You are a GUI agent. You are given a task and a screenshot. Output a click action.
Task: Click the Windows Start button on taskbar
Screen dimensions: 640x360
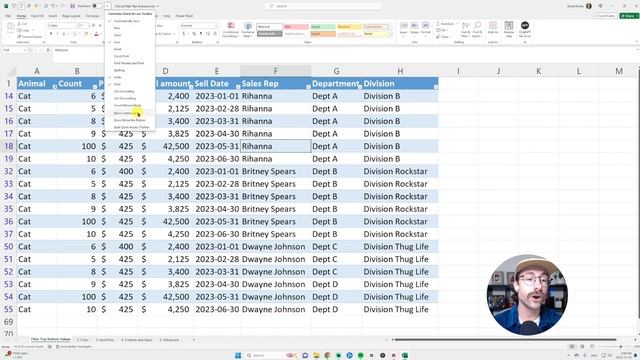(238, 356)
